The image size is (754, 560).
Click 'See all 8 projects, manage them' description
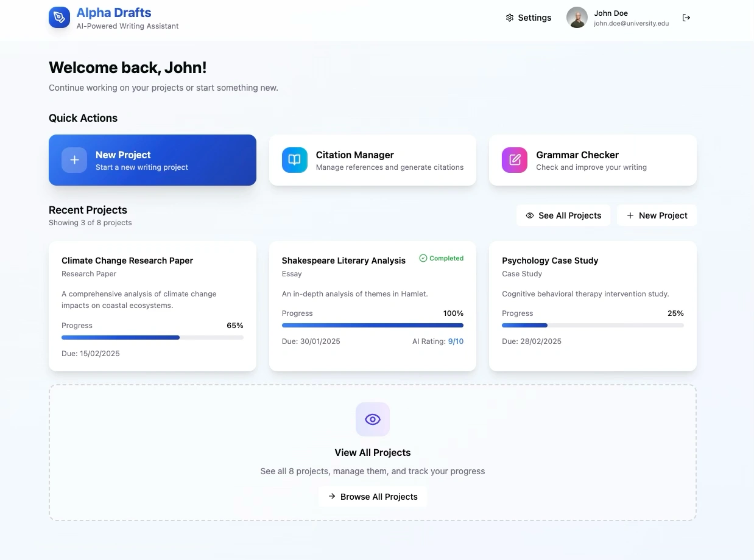pyautogui.click(x=373, y=471)
